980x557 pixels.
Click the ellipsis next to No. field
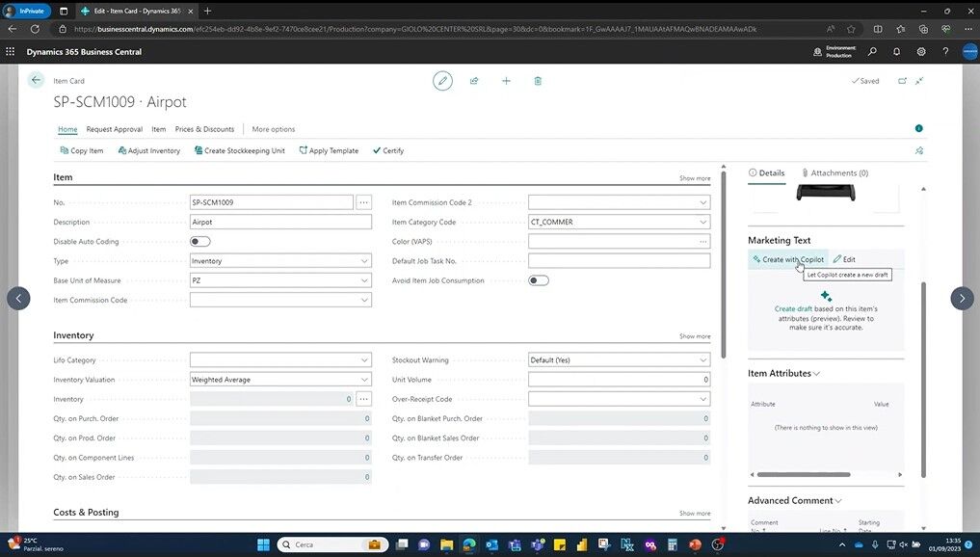363,202
